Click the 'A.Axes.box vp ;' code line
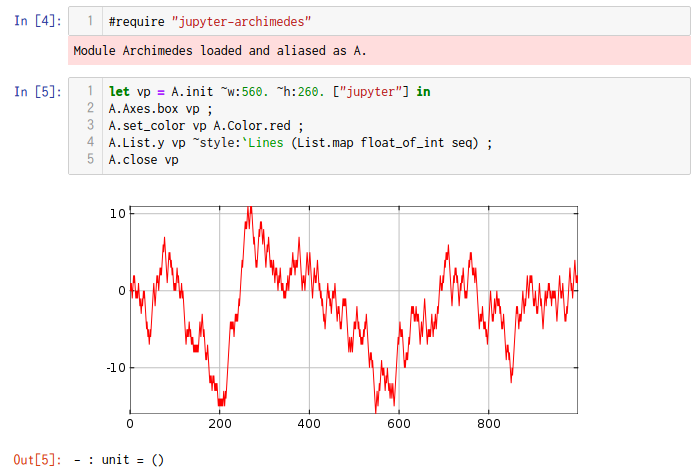698x476 pixels. [x=160, y=109]
